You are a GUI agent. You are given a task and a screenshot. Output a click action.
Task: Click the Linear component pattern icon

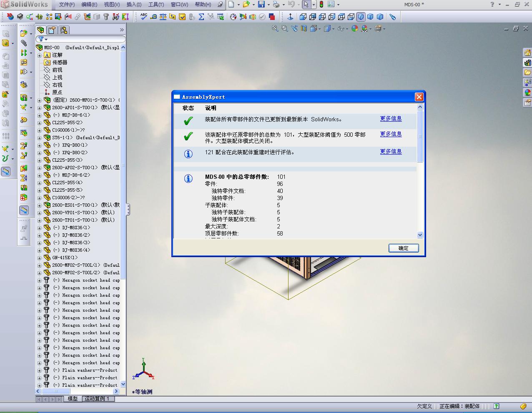(x=24, y=53)
